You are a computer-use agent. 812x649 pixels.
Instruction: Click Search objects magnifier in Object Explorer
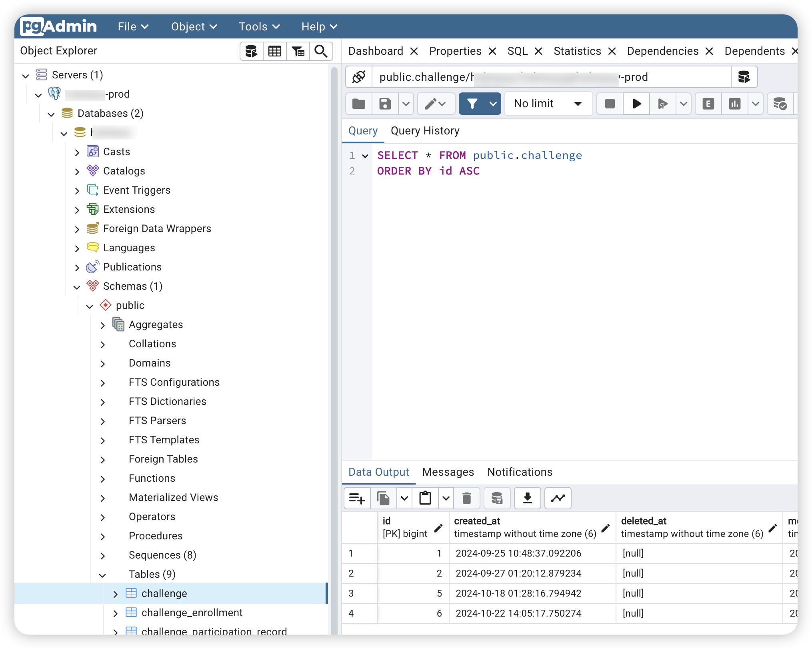click(321, 51)
